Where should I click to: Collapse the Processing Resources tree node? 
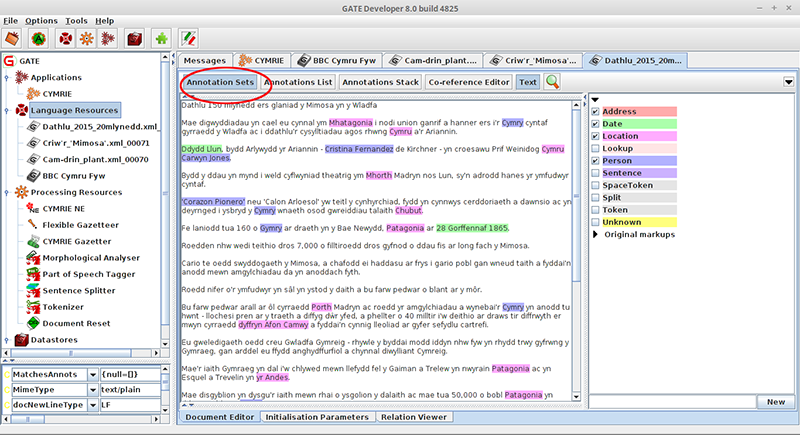pyautogui.click(x=7, y=192)
